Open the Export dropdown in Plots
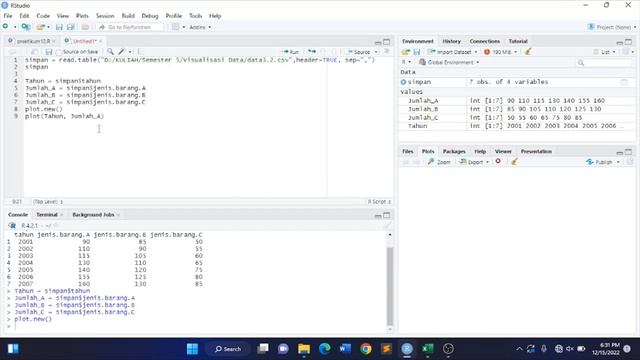This screenshot has height=360, width=640. coord(474,162)
